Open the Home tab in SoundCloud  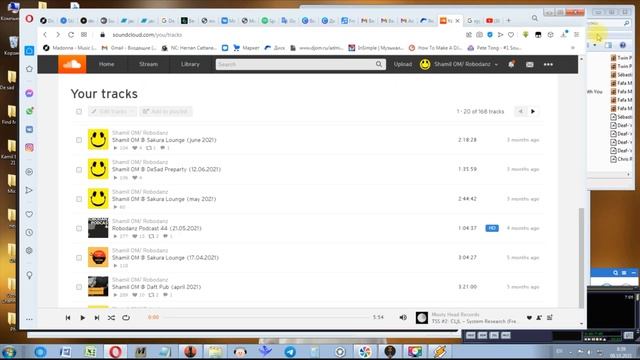click(107, 64)
